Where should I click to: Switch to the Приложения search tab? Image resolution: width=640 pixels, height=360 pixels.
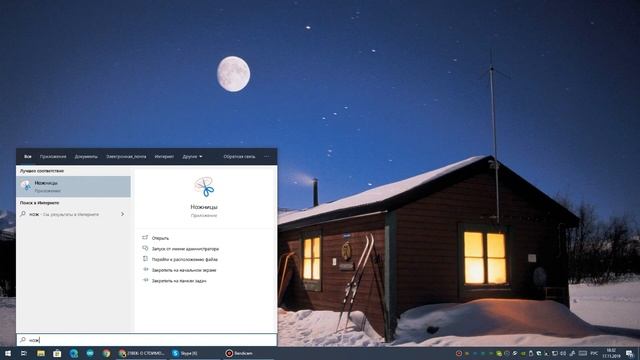pyautogui.click(x=53, y=157)
